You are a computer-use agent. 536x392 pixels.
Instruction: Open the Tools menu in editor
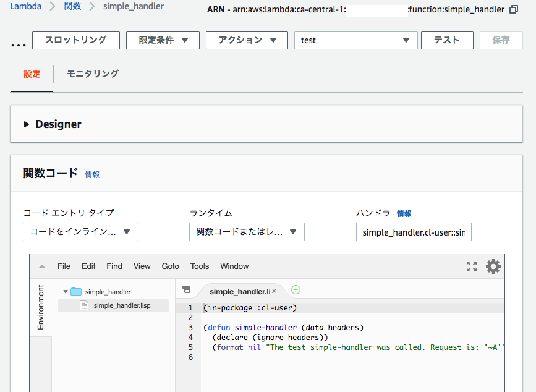(200, 266)
